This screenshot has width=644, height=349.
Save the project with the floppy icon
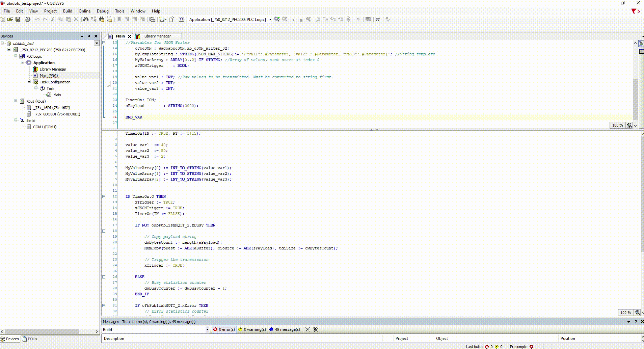click(18, 19)
